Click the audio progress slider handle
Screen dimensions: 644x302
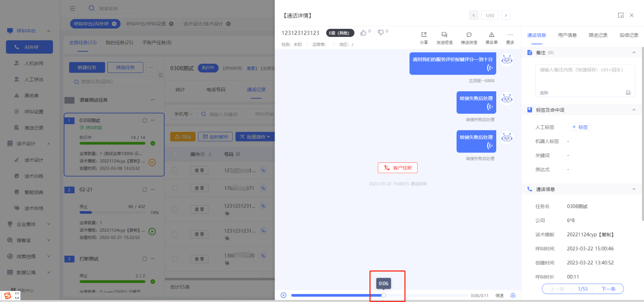tap(384, 296)
